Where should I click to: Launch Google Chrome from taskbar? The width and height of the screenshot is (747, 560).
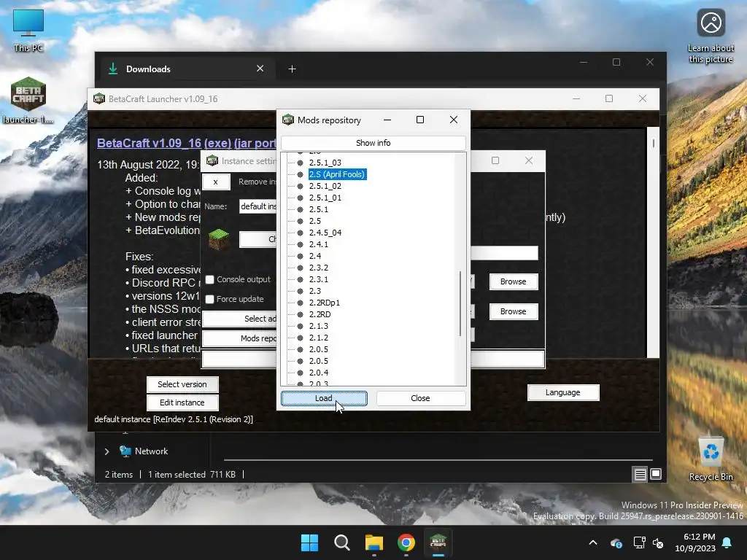pyautogui.click(x=406, y=542)
